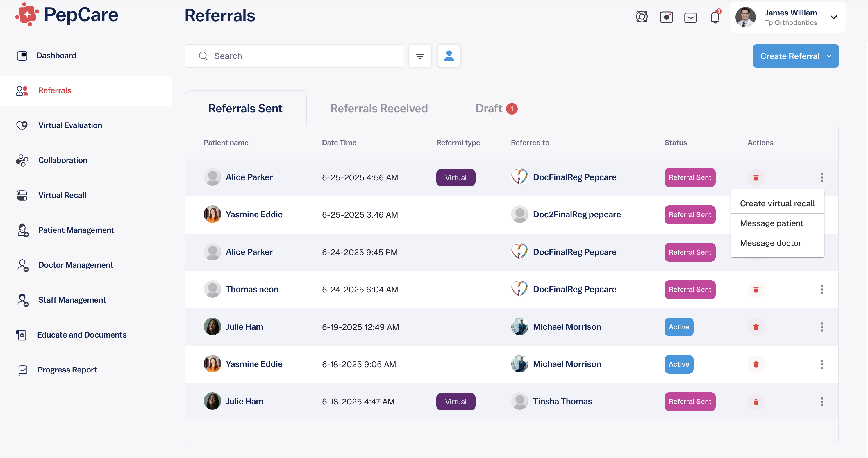Click Yasmine Eddie avatar in 3:46 AM row

212,214
